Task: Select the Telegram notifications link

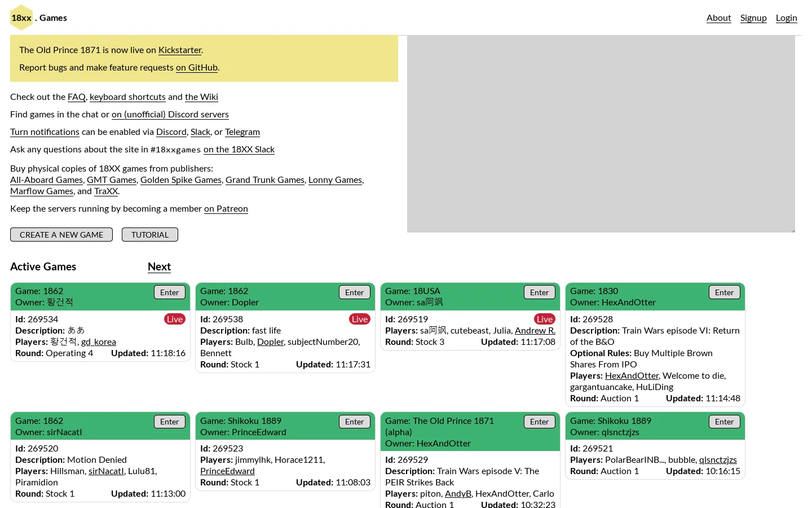Action: (x=242, y=132)
